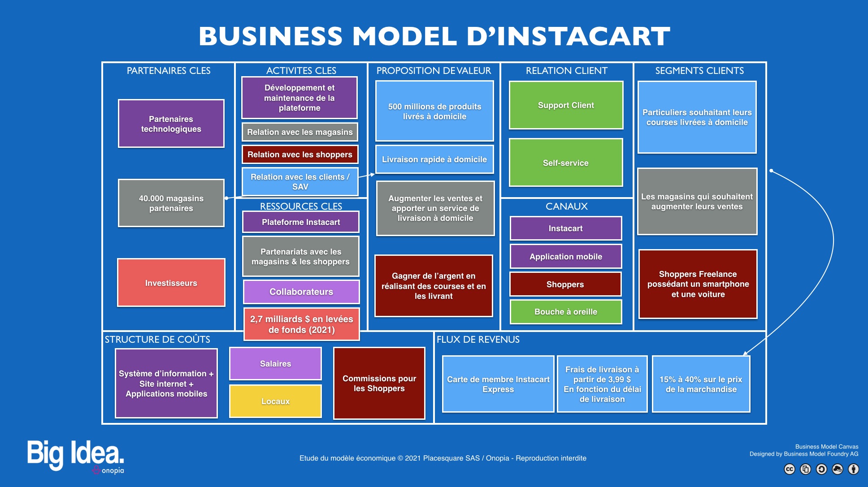Click the 'Carte de membre Instacart Express' card
This screenshot has width=868, height=487.
click(x=498, y=384)
